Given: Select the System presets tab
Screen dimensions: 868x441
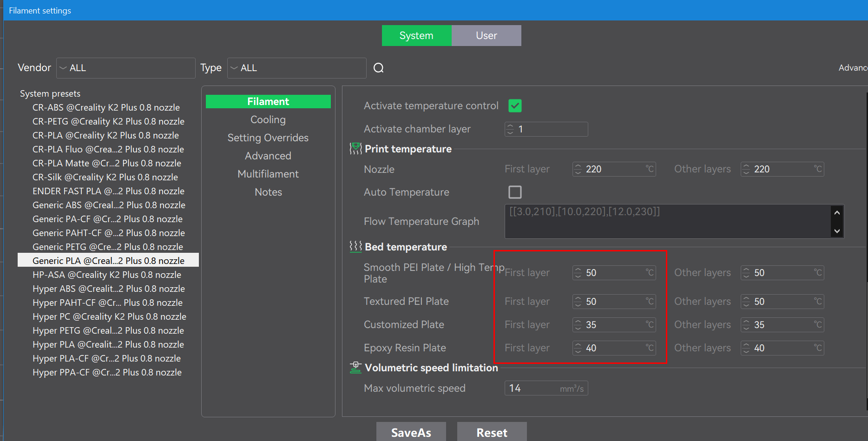Looking at the screenshot, I should [416, 36].
